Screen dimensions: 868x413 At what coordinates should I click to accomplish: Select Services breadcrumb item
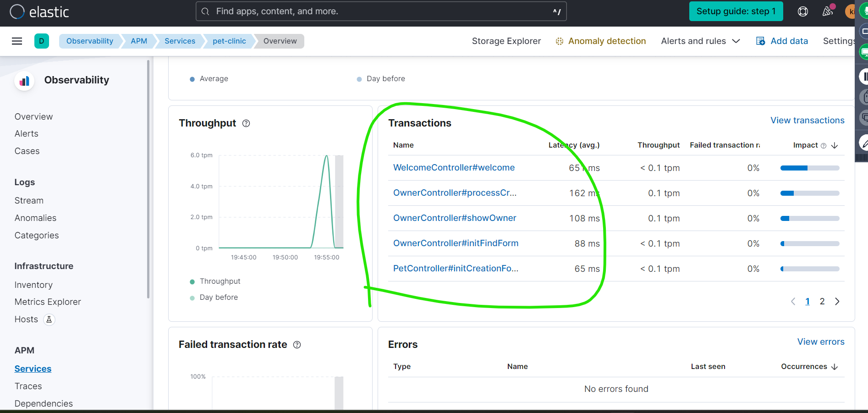180,41
